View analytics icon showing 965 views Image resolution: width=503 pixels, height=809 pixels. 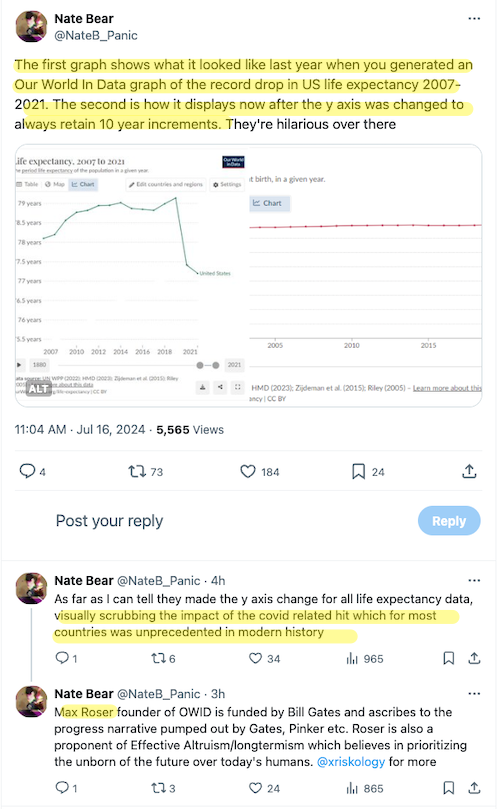pos(352,658)
